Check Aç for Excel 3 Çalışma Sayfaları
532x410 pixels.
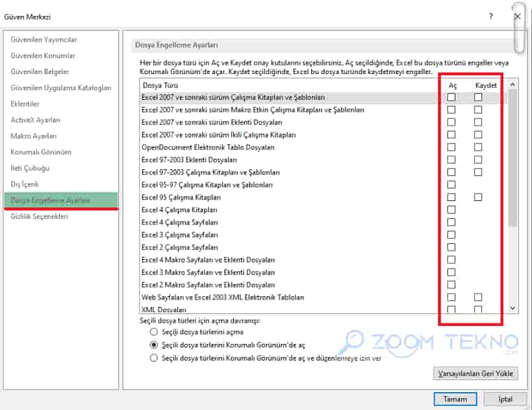(x=451, y=235)
